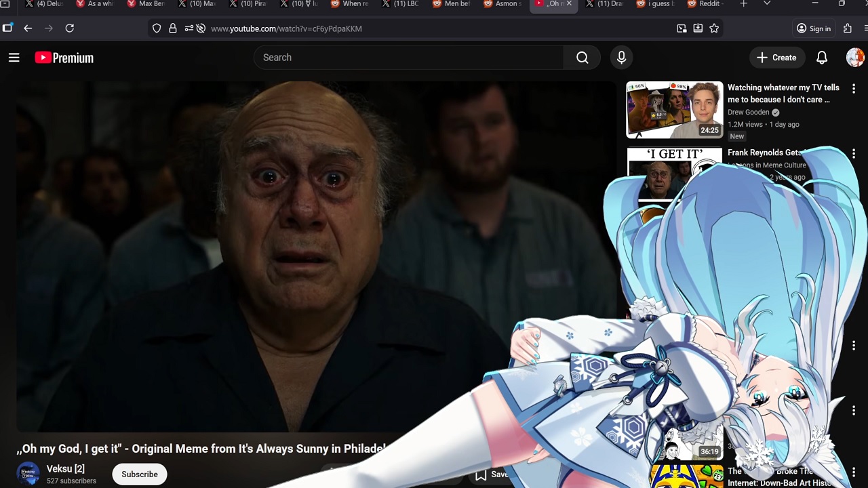Close the active YouTube tab
The height and width of the screenshot is (488, 868).
(569, 4)
